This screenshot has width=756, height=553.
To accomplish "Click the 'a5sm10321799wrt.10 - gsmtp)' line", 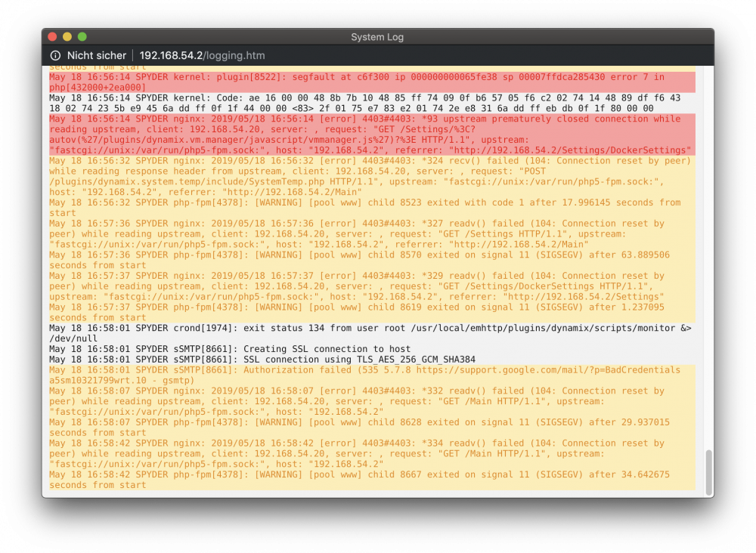I will tap(122, 381).
